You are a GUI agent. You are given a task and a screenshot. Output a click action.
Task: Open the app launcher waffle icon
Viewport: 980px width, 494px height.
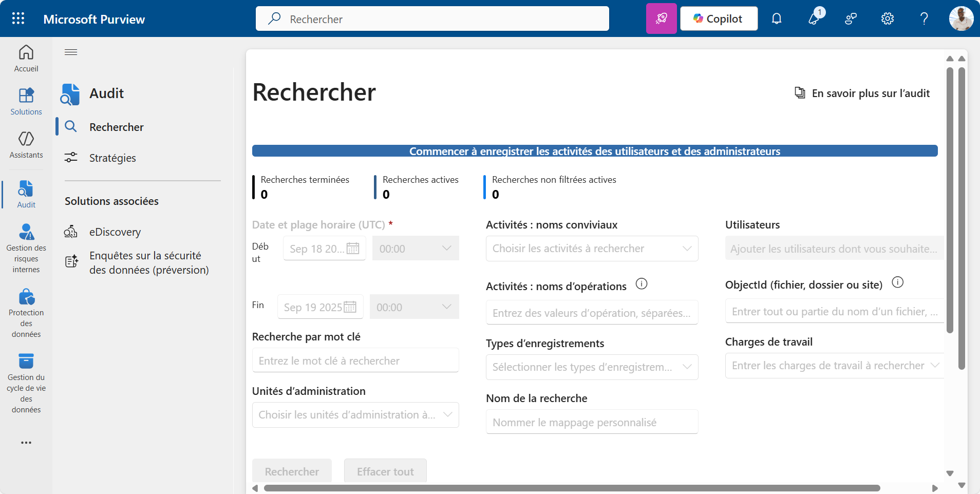point(18,18)
